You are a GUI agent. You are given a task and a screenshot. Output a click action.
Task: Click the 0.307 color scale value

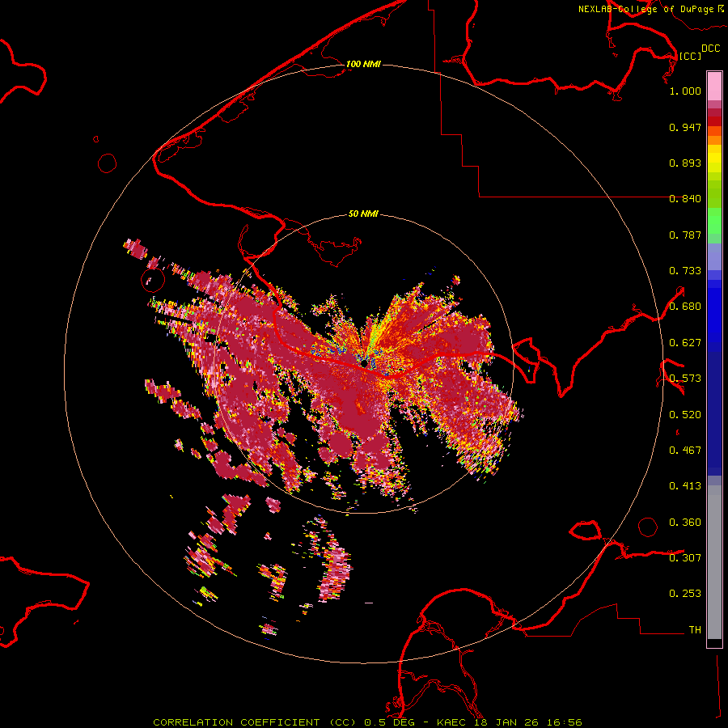[685, 557]
